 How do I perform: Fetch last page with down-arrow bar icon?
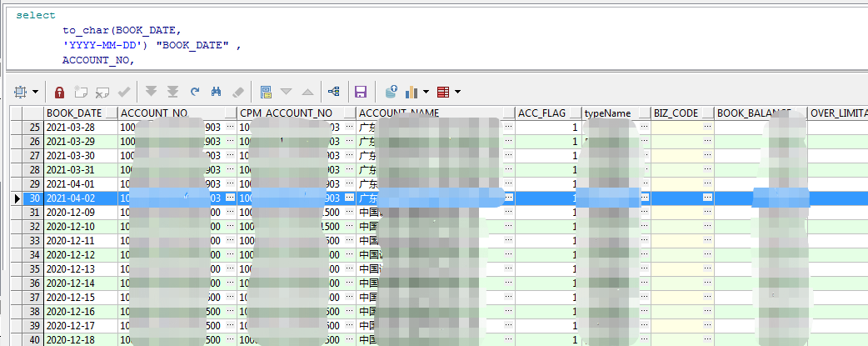click(172, 92)
